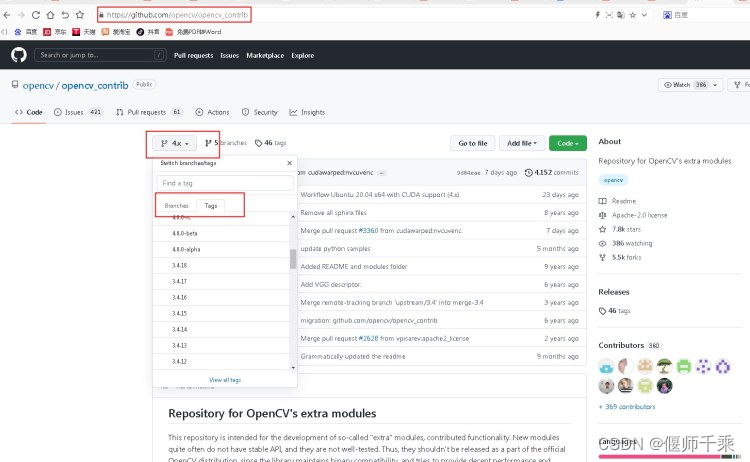Open Issues in GitHub header

230,55
